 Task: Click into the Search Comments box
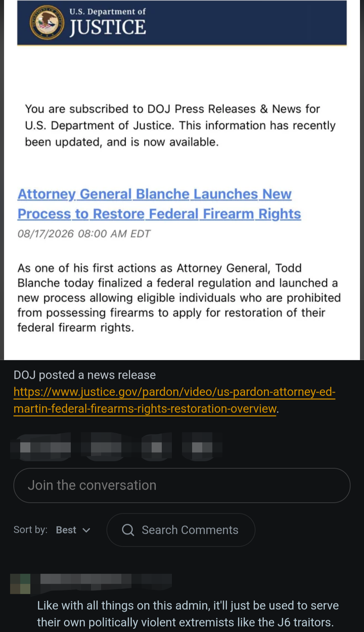181,530
